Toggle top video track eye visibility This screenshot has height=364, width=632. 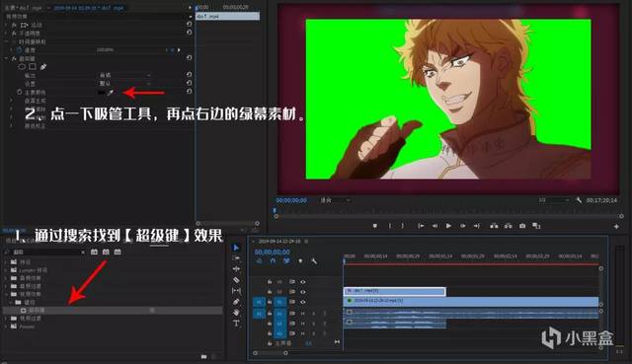pyautogui.click(x=303, y=282)
